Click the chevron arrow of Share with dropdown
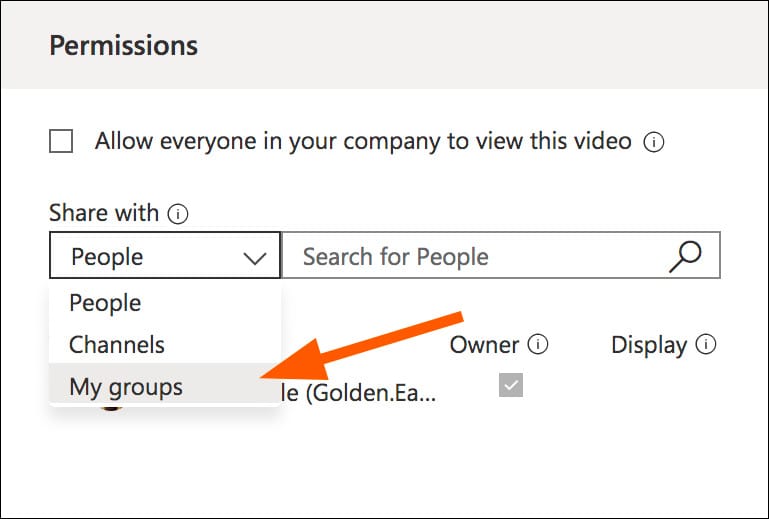Image resolution: width=769 pixels, height=519 pixels. [255, 258]
